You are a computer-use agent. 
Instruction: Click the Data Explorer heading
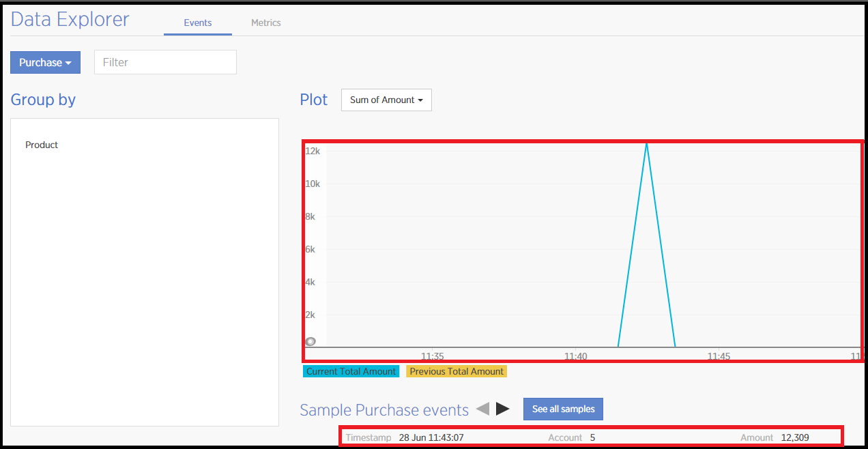click(70, 19)
